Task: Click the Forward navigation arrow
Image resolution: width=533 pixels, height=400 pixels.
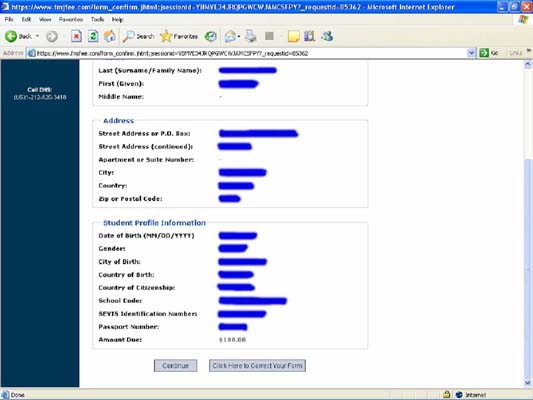Action: click(x=52, y=36)
